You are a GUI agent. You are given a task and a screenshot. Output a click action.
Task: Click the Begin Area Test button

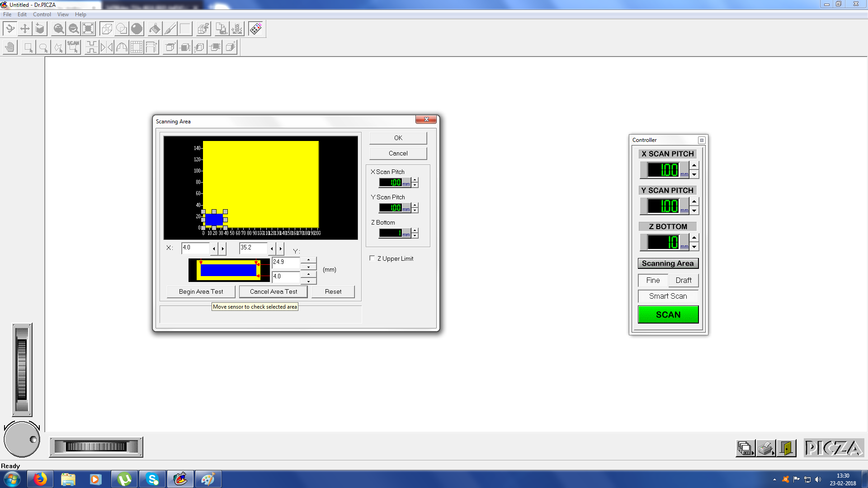[x=201, y=291]
